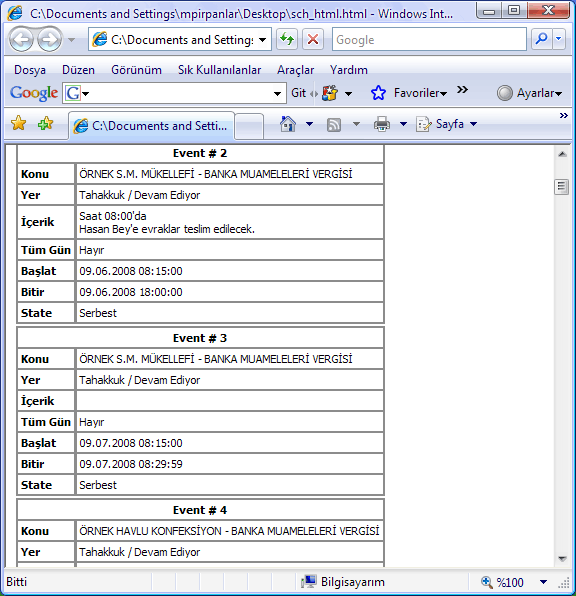Click the Bitti status text
The image size is (576, 596).
pyautogui.click(x=16, y=582)
